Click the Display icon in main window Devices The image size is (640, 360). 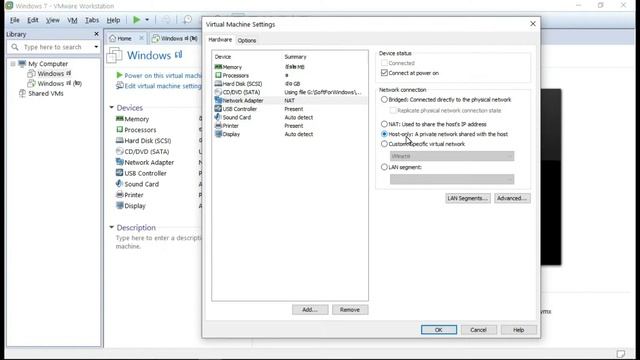[x=120, y=206]
